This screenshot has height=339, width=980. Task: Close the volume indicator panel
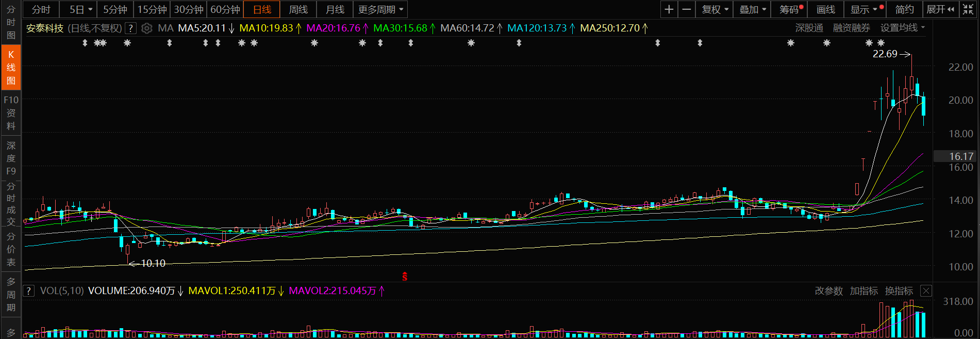[x=926, y=291]
